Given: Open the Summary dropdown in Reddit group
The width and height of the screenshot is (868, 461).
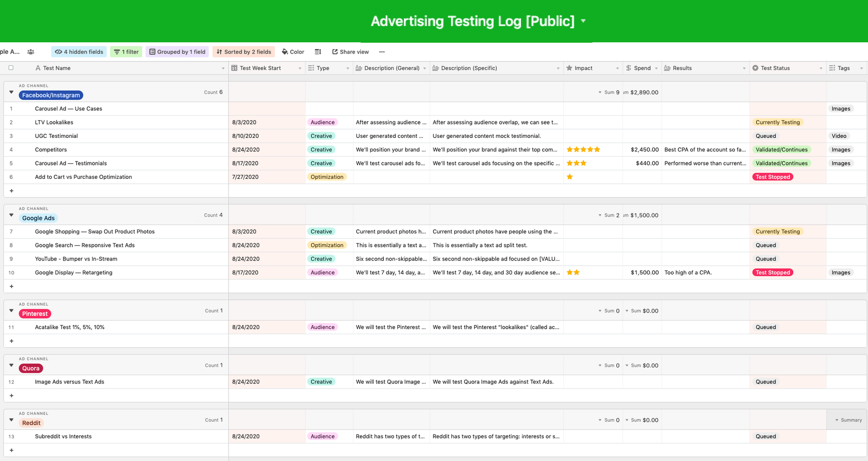Looking at the screenshot, I should (848, 420).
